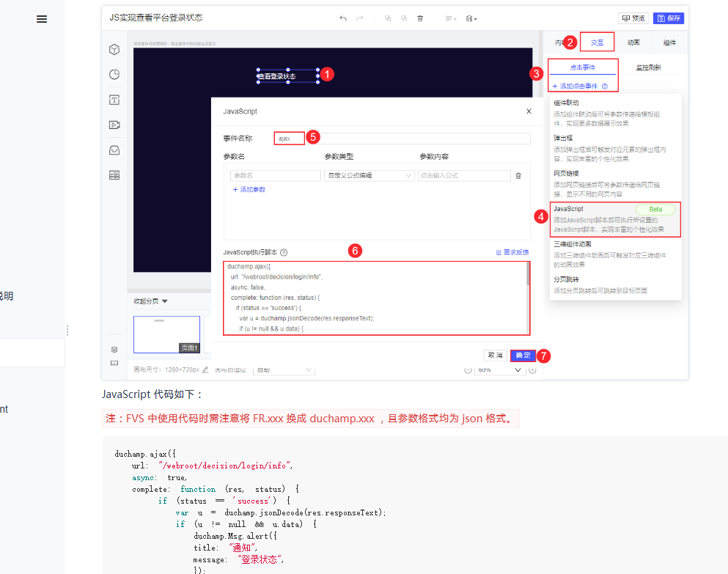Click 添加点击事件 link

coord(575,87)
